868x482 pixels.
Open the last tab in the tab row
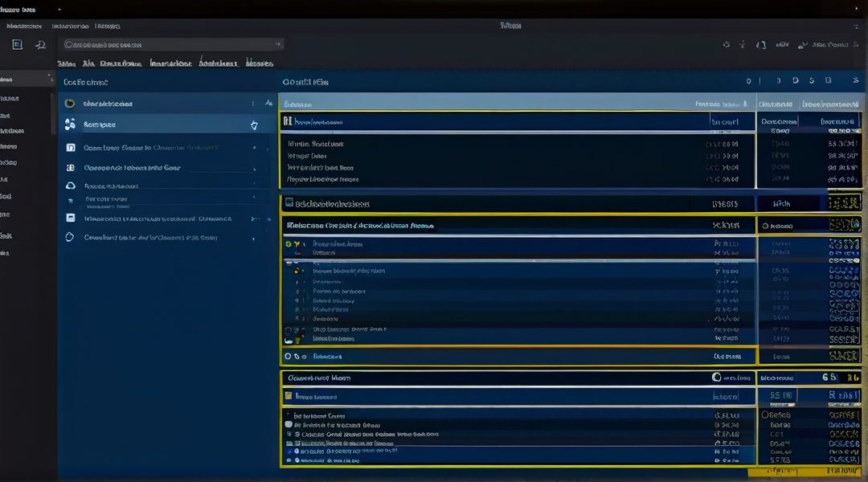click(259, 63)
